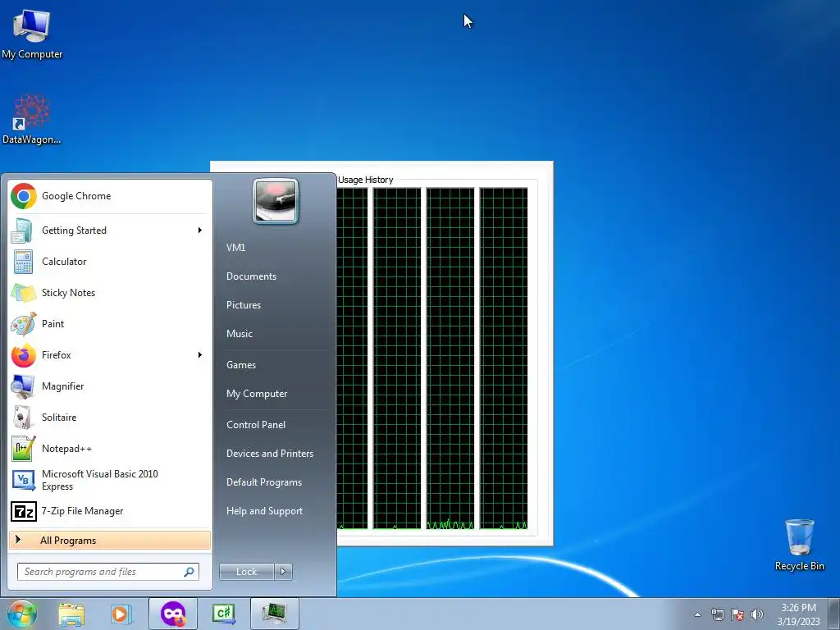Screen dimensions: 840x630
Task: Launch Magnifier tool
Action: pos(110,386)
